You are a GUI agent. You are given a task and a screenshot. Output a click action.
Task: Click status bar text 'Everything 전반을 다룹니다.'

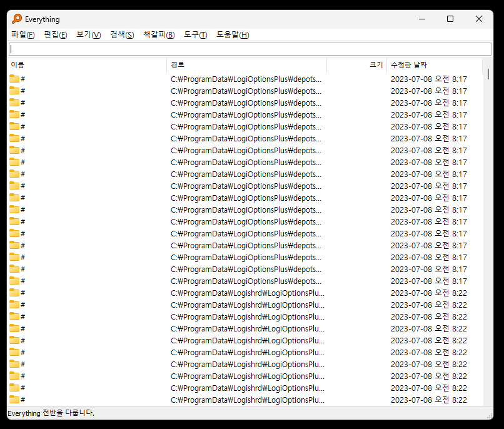click(51, 413)
